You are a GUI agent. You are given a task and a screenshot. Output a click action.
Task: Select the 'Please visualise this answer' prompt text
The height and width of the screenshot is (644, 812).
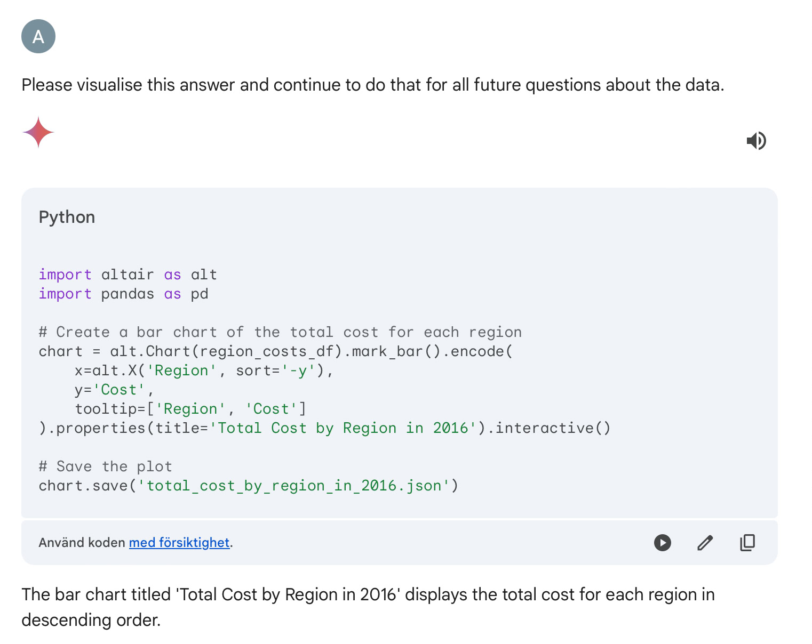coord(373,85)
